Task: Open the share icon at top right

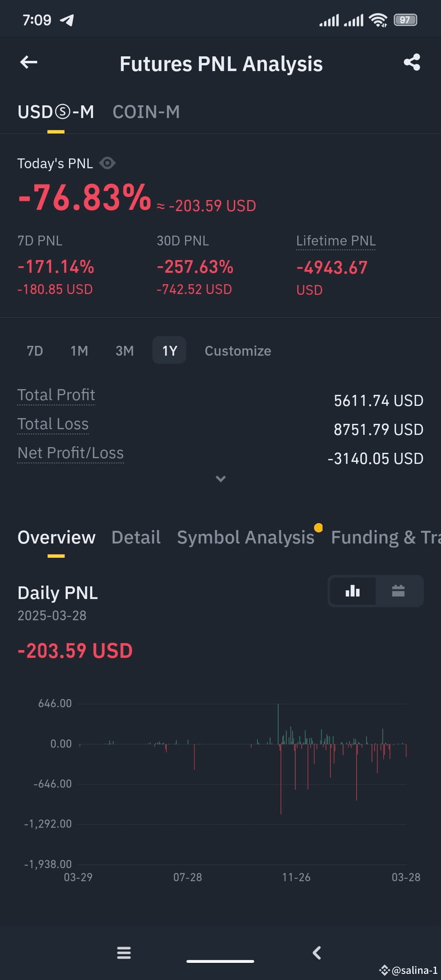Action: (412, 62)
